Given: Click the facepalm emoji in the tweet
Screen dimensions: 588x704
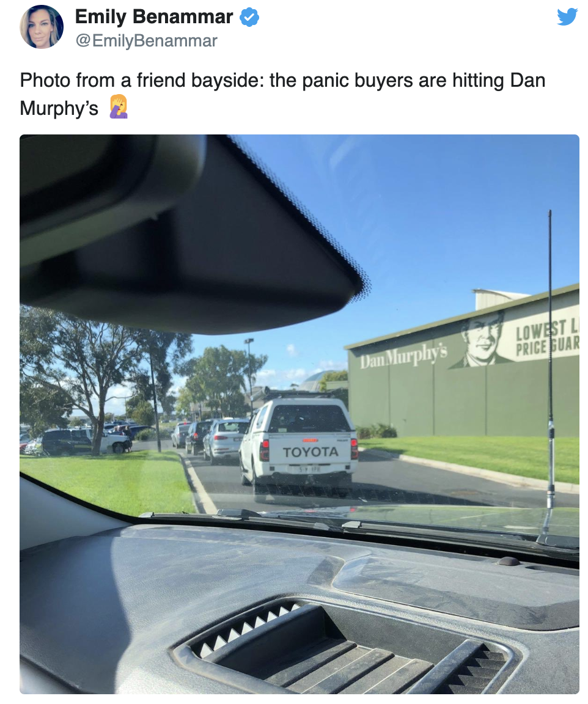Looking at the screenshot, I should pos(119,107).
